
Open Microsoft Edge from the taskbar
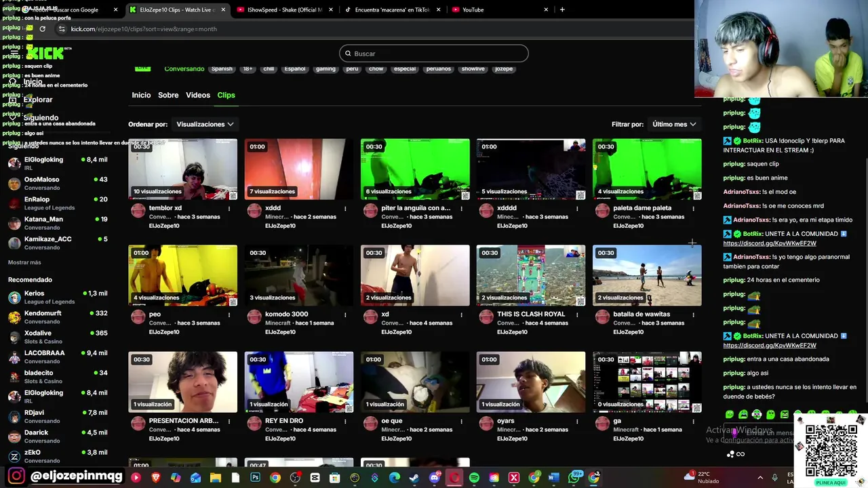pos(394,478)
